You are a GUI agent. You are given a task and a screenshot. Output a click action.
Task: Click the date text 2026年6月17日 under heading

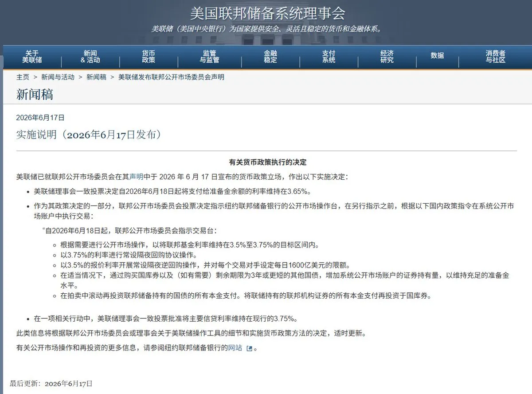point(40,118)
